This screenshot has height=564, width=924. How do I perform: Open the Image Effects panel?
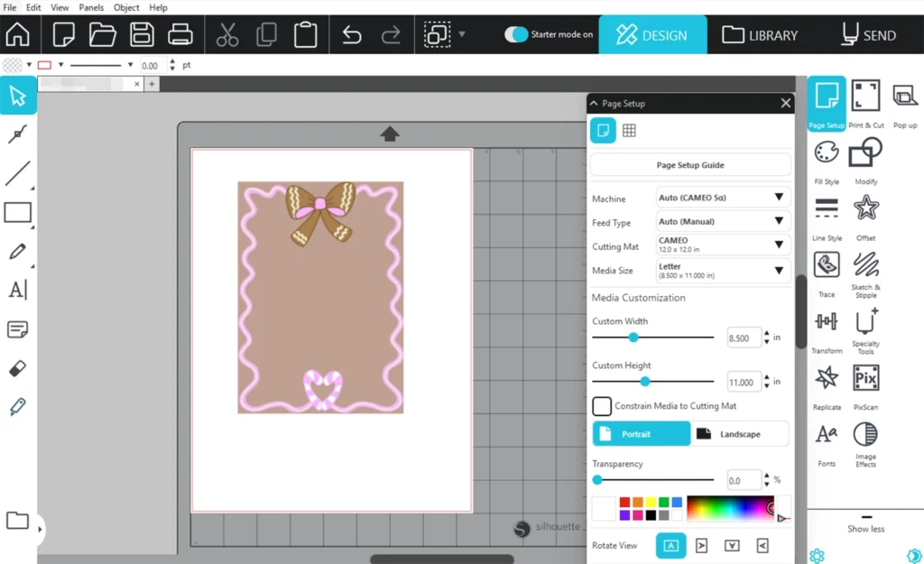point(865,435)
